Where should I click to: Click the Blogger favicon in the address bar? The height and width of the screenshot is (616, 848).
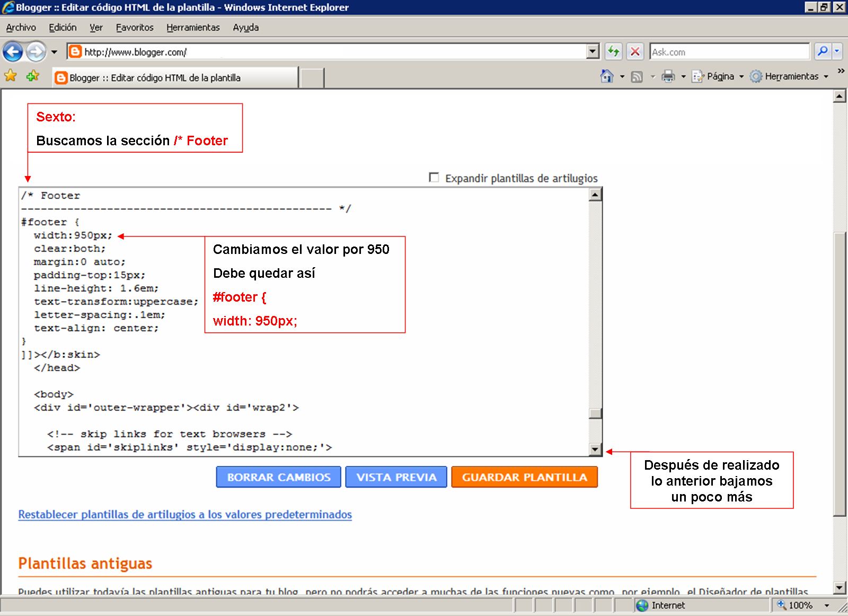pyautogui.click(x=75, y=52)
